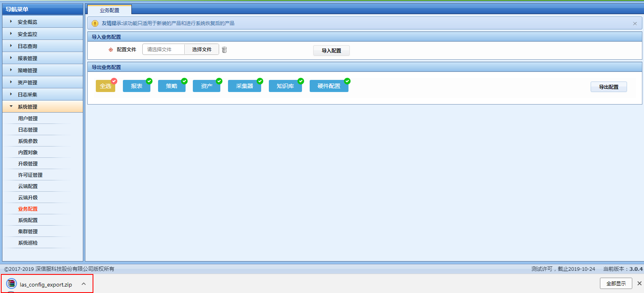Toggle the 资产 export option
644x293 pixels.
[207, 86]
